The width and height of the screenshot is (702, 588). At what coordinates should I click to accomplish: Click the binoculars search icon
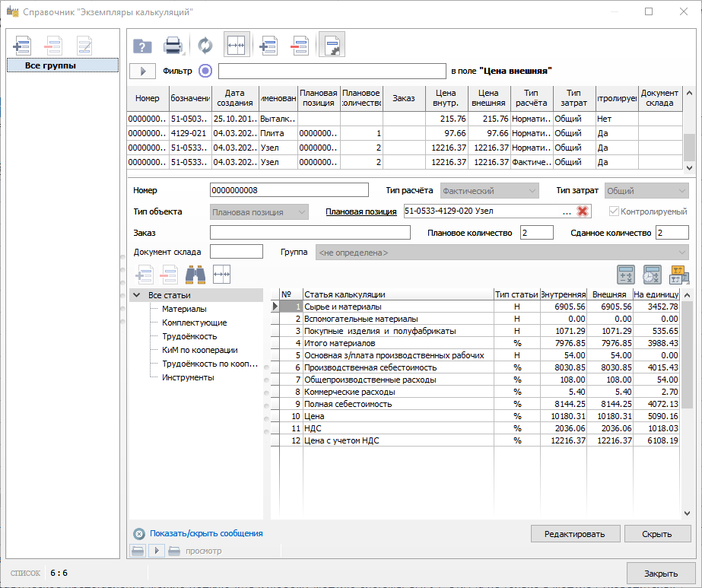click(195, 274)
